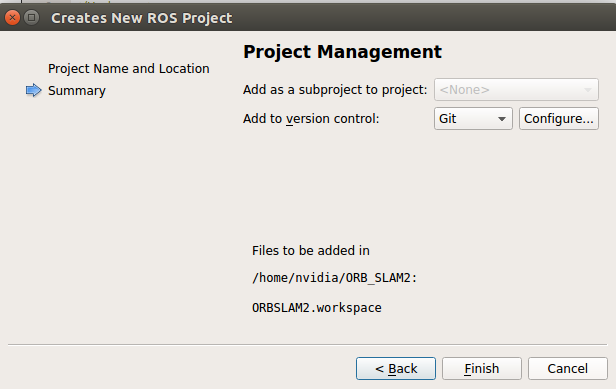Select the Project Name and Location step
Viewport: 616px width, 389px height.
[128, 69]
